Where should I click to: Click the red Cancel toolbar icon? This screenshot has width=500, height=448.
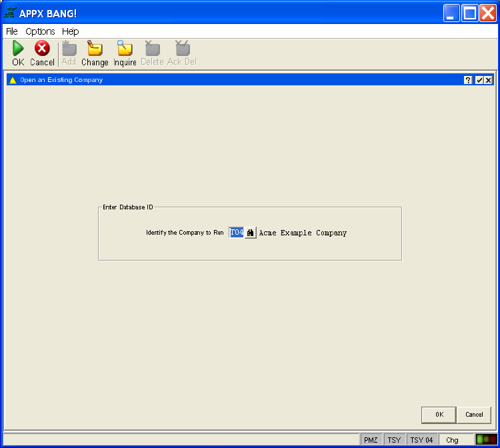click(x=42, y=48)
